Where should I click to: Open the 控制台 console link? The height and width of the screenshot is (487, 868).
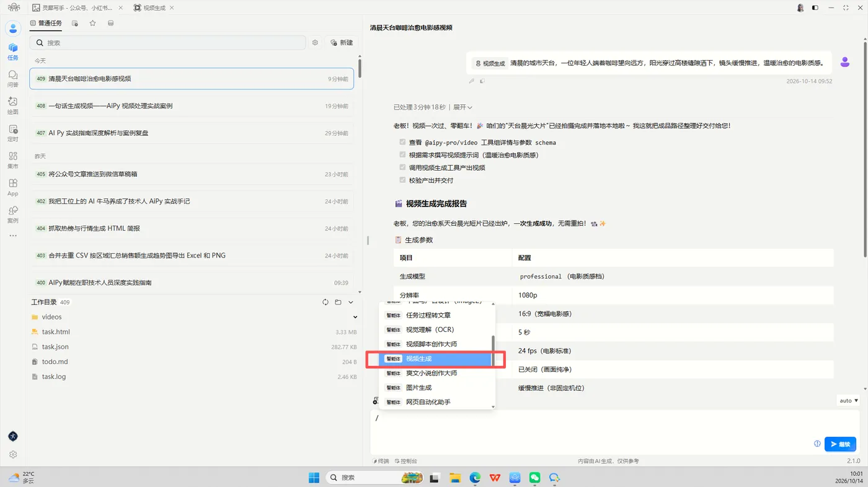coord(406,462)
